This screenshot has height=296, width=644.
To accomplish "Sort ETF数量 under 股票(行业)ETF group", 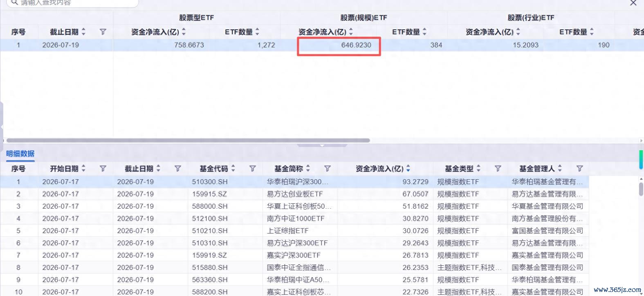I will 592,32.
